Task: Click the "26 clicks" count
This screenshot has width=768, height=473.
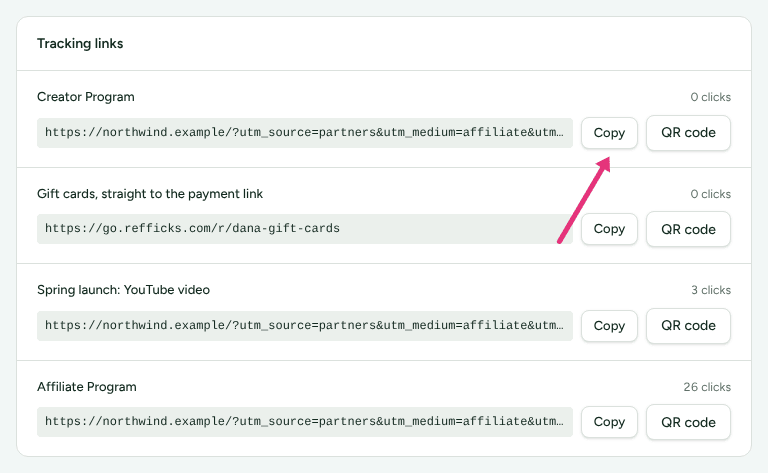Action: click(x=707, y=387)
